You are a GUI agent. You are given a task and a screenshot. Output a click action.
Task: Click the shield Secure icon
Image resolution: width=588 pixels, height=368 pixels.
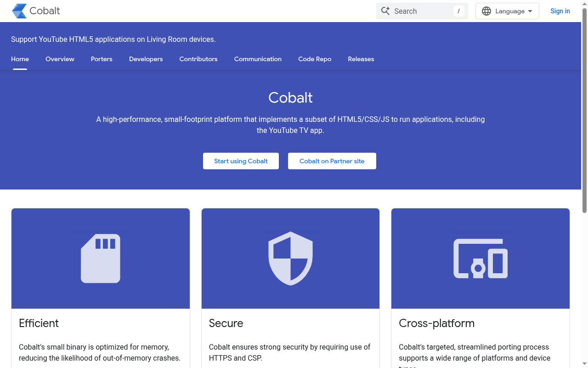290,259
